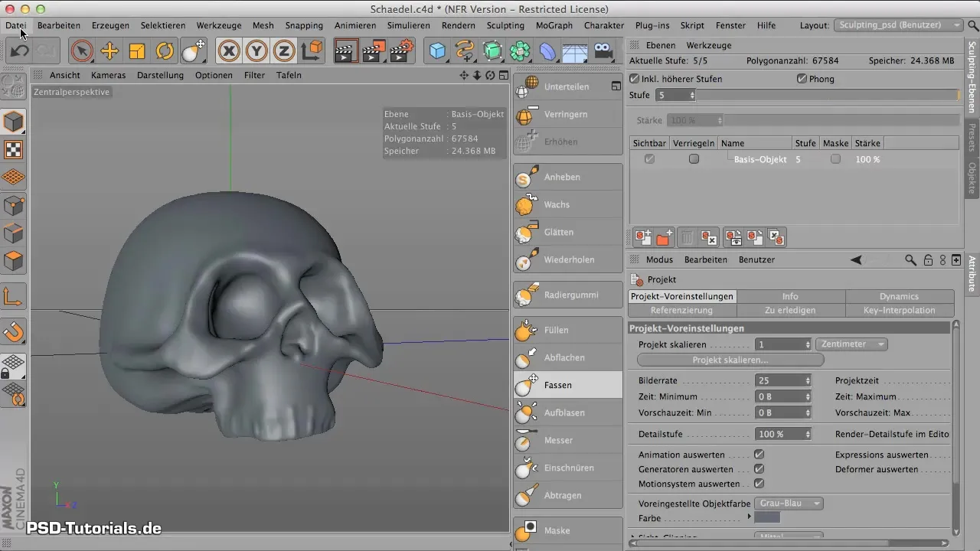Toggle the Y axis lock
The width and height of the screenshot is (980, 551).
[256, 51]
